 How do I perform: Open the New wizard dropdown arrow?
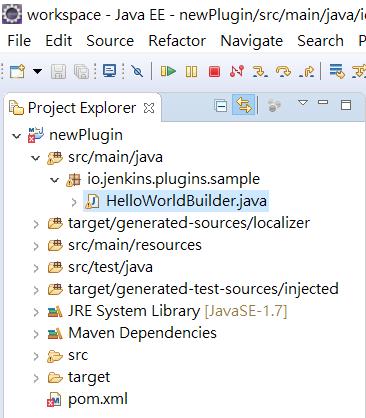click(x=37, y=71)
